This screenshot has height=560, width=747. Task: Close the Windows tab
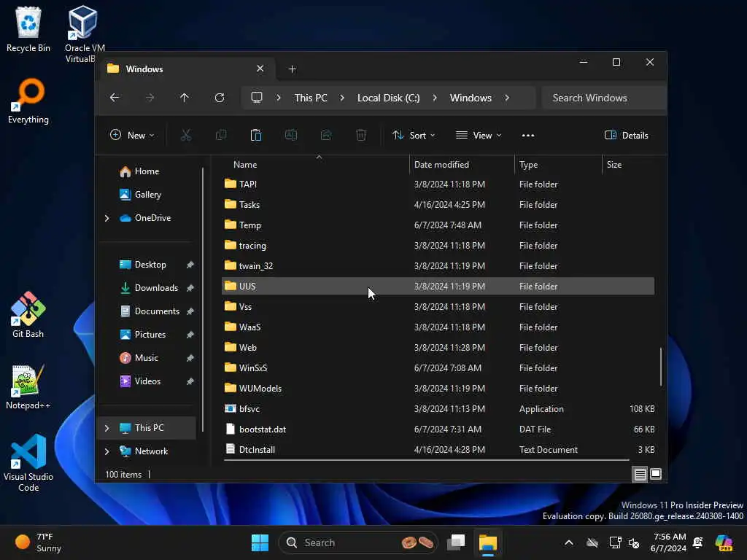(x=260, y=69)
